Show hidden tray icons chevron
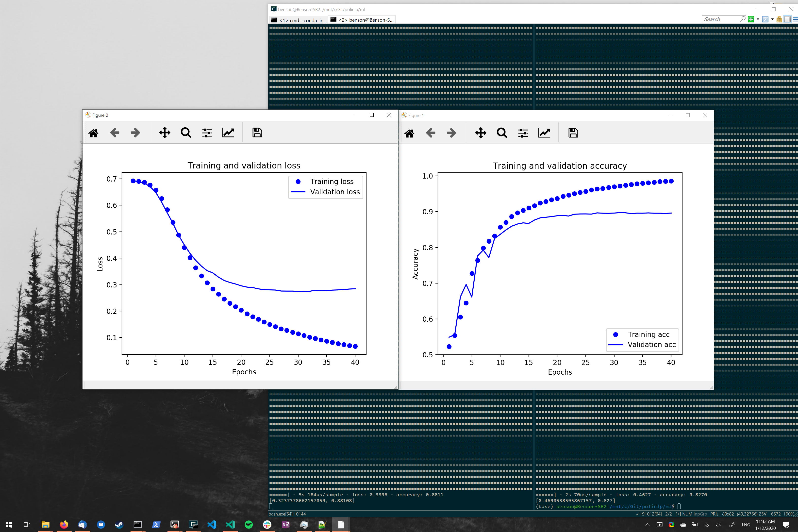Viewport: 798px width, 532px height. (x=648, y=525)
